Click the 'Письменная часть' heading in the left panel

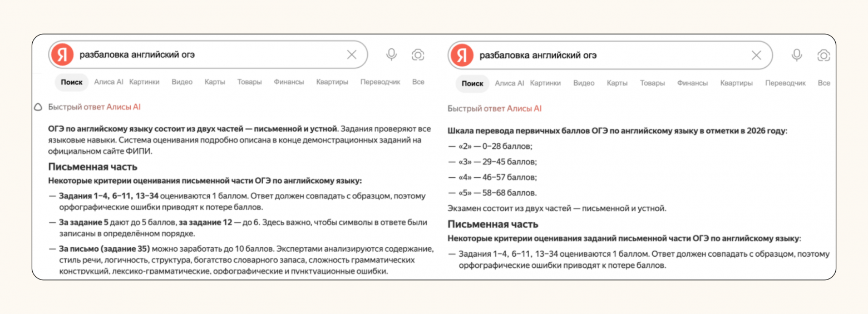pos(93,167)
